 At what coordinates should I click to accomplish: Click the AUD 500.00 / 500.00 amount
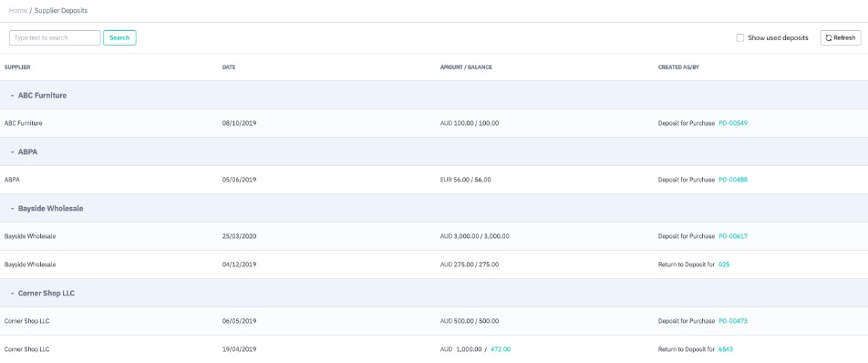point(470,321)
